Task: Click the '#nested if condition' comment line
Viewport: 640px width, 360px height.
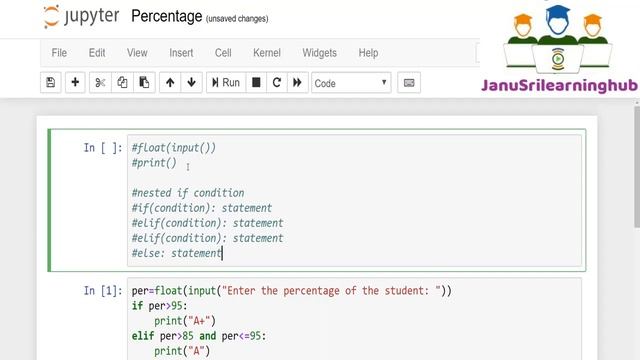Action: click(x=188, y=193)
